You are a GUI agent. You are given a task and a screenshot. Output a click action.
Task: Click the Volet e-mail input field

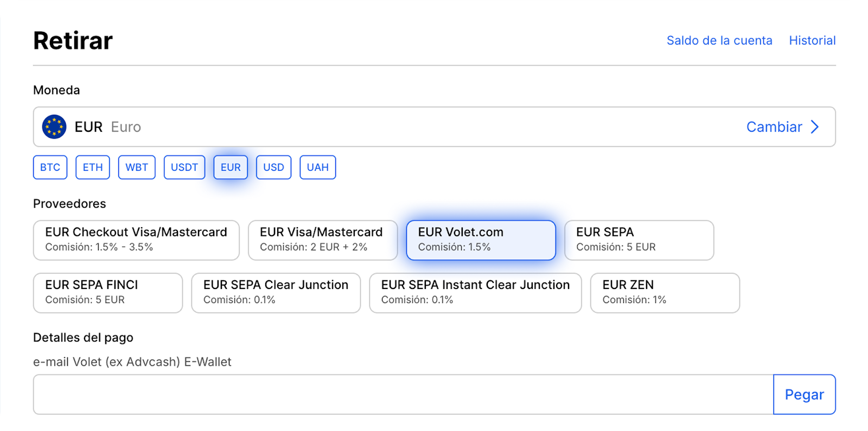point(403,395)
